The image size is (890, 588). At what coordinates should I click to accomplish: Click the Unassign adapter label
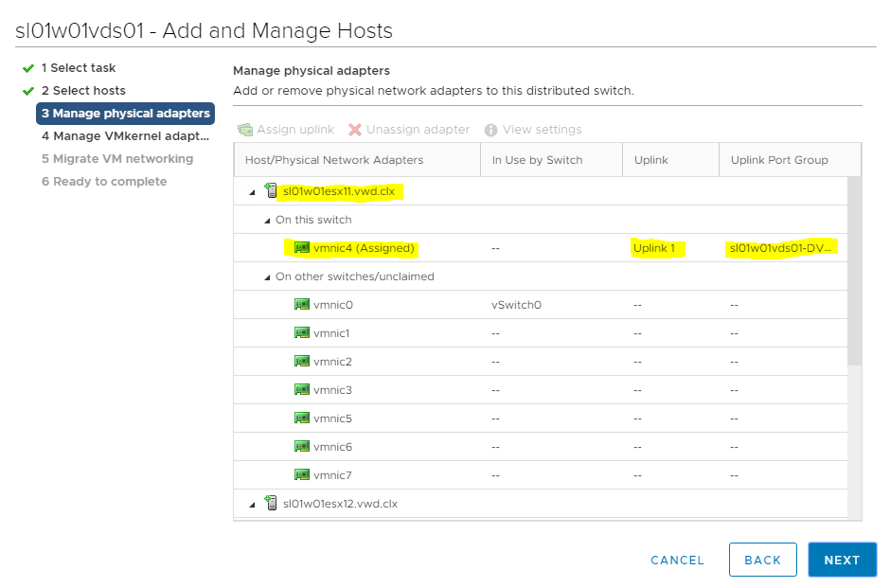pos(418,130)
